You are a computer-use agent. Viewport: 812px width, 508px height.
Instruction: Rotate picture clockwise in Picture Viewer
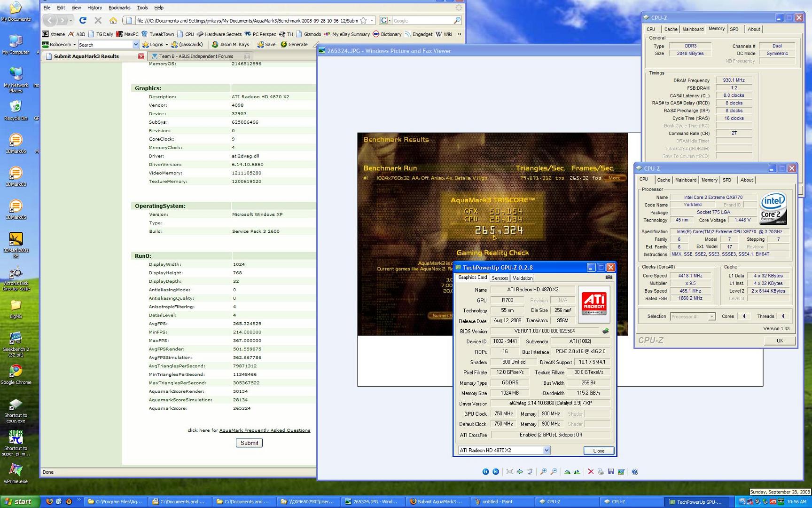tap(567, 472)
